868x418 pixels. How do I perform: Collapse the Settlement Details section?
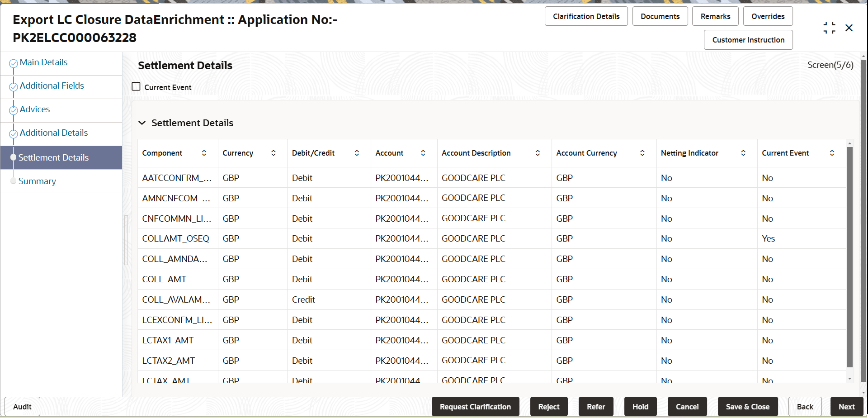click(142, 123)
